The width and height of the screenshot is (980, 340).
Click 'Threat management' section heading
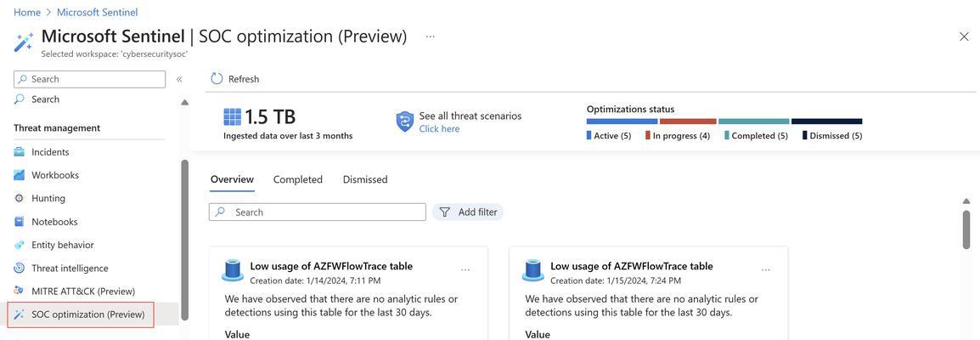[x=57, y=127]
